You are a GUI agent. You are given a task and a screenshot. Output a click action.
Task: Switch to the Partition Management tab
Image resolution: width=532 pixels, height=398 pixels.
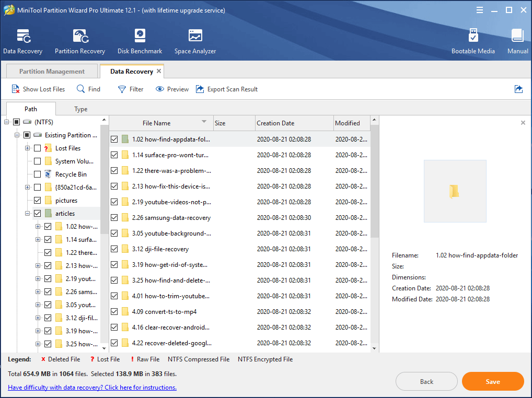click(52, 72)
